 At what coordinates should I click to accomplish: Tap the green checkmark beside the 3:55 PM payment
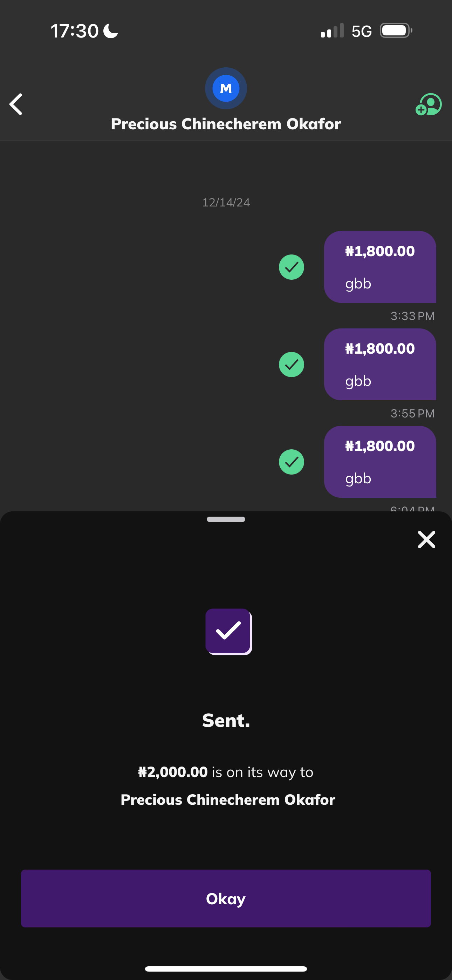click(x=292, y=365)
